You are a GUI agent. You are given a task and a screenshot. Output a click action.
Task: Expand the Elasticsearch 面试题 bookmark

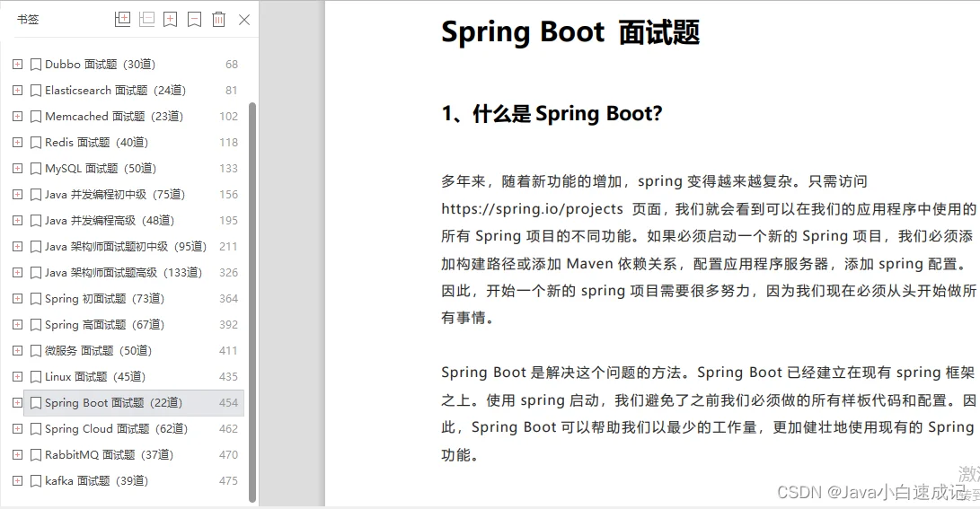(x=17, y=91)
